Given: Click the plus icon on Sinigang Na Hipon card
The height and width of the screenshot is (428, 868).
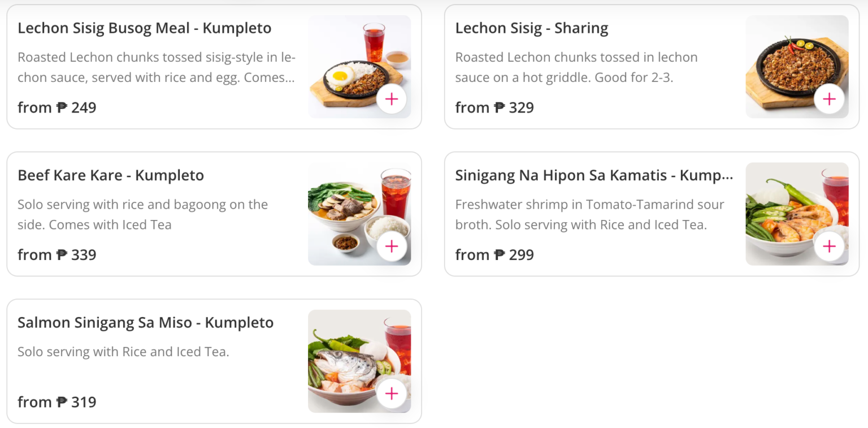Looking at the screenshot, I should tap(828, 246).
